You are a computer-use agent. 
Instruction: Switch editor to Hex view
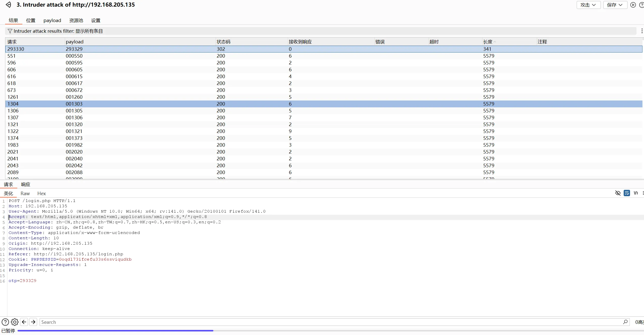41,193
